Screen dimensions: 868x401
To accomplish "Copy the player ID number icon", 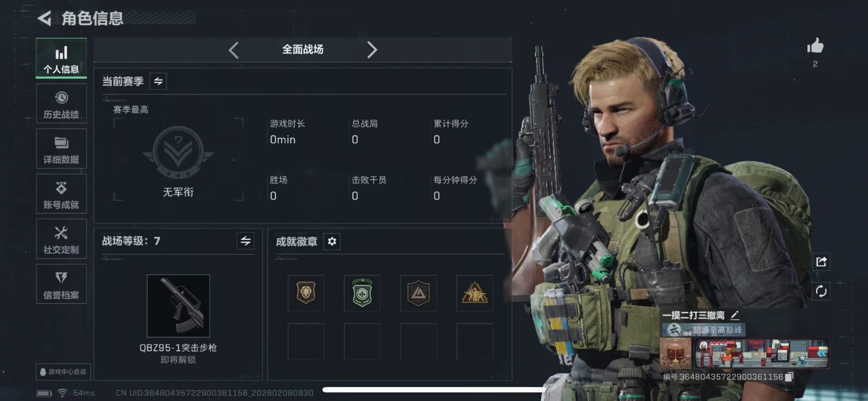I will point(789,377).
